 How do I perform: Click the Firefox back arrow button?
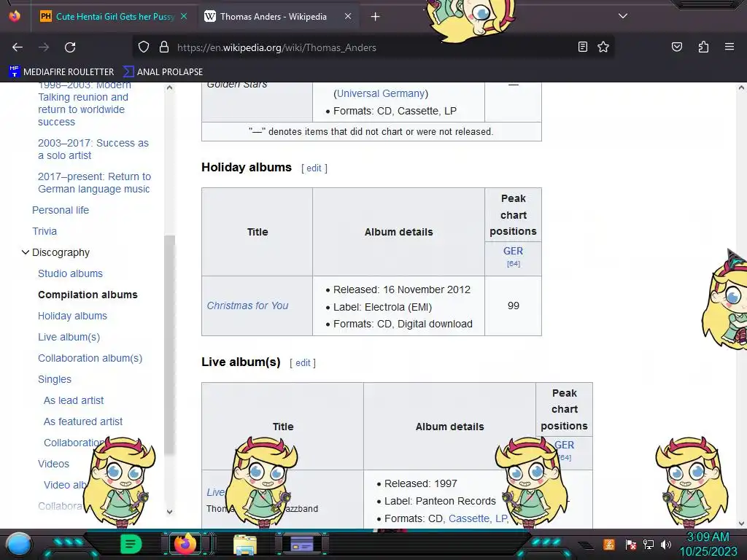coord(18,47)
